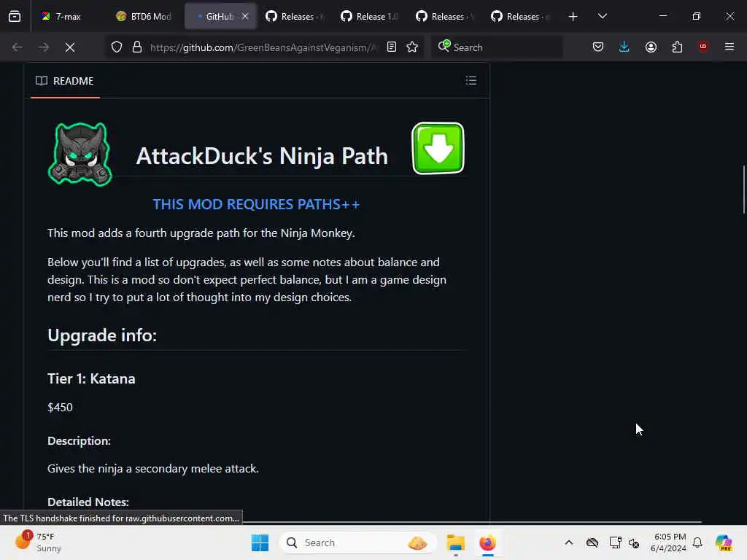Viewport: 747px width, 560px height.
Task: Select the README tab
Action: [65, 81]
